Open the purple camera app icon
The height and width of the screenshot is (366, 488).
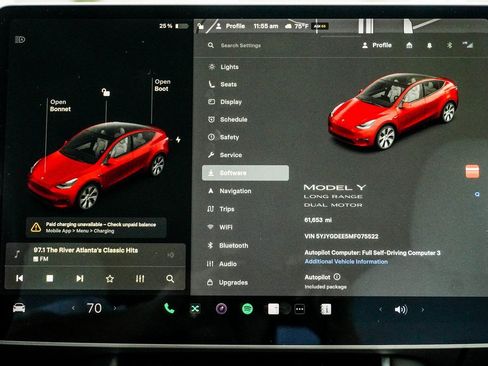pos(221,309)
